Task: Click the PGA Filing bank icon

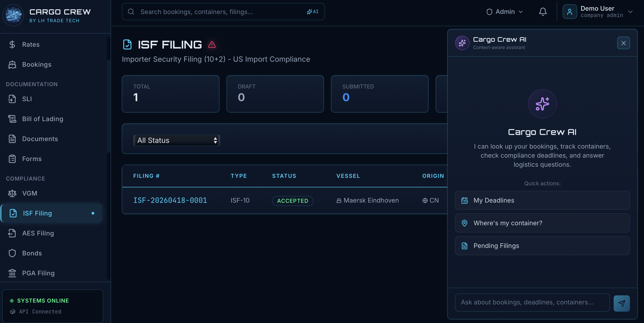Action: tap(12, 273)
